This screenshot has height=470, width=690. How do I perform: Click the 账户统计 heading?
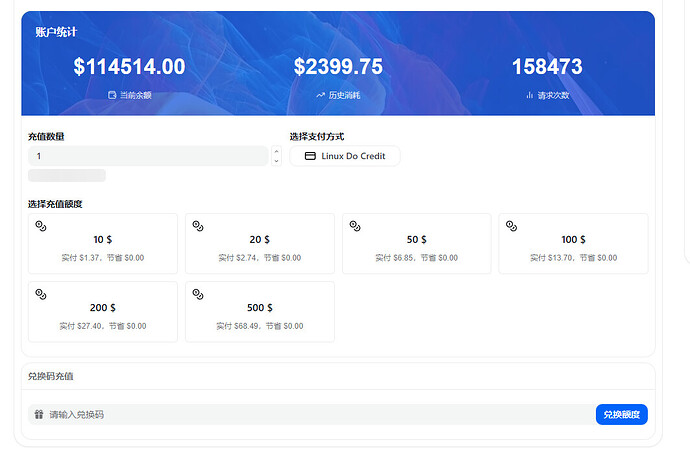[x=56, y=32]
